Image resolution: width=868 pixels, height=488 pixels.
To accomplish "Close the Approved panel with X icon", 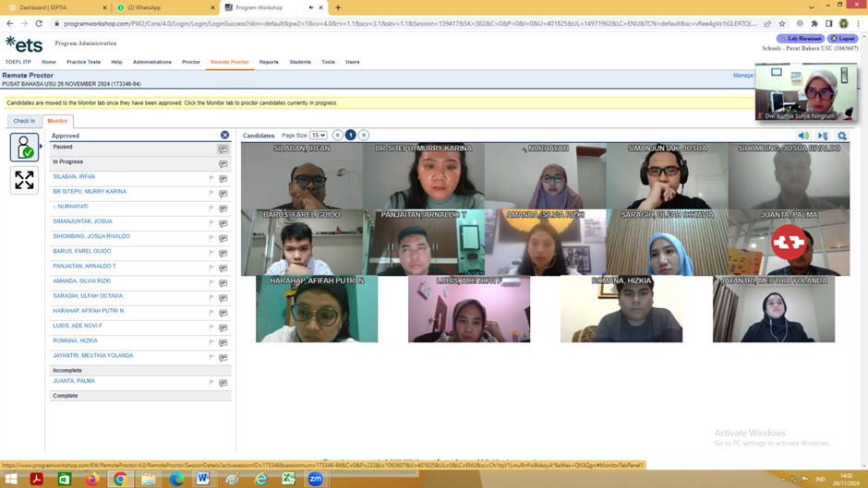I will pos(224,135).
